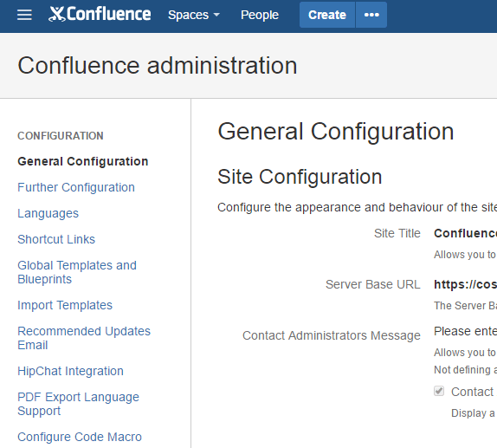Screen dimensions: 497x448
Task: Open Import Templates page
Action: pos(65,305)
